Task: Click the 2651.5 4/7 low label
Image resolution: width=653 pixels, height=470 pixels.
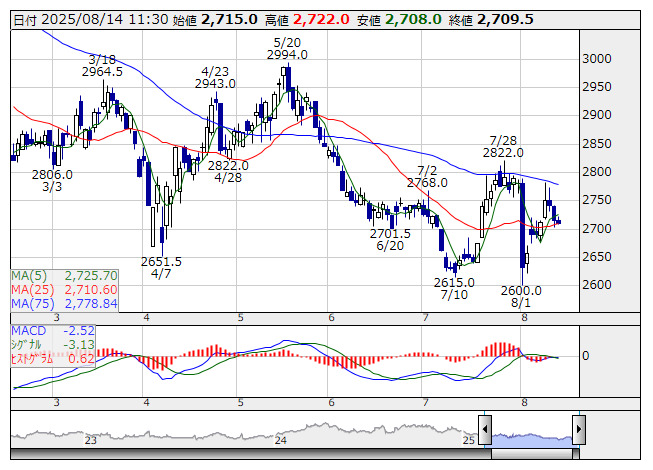Action: click(161, 268)
